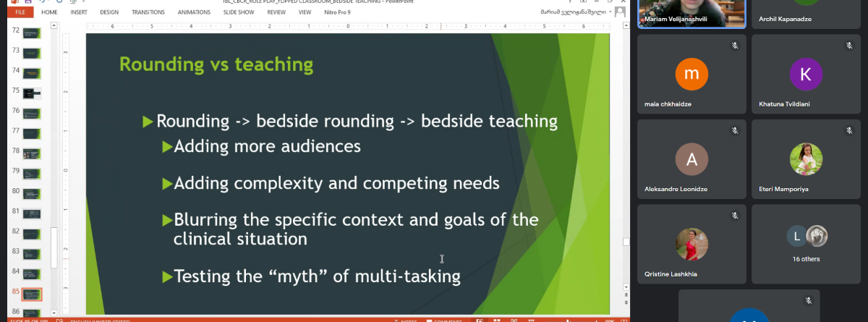This screenshot has width=868, height=322.
Task: Select slide 80 thumbnail
Action: 32,193
